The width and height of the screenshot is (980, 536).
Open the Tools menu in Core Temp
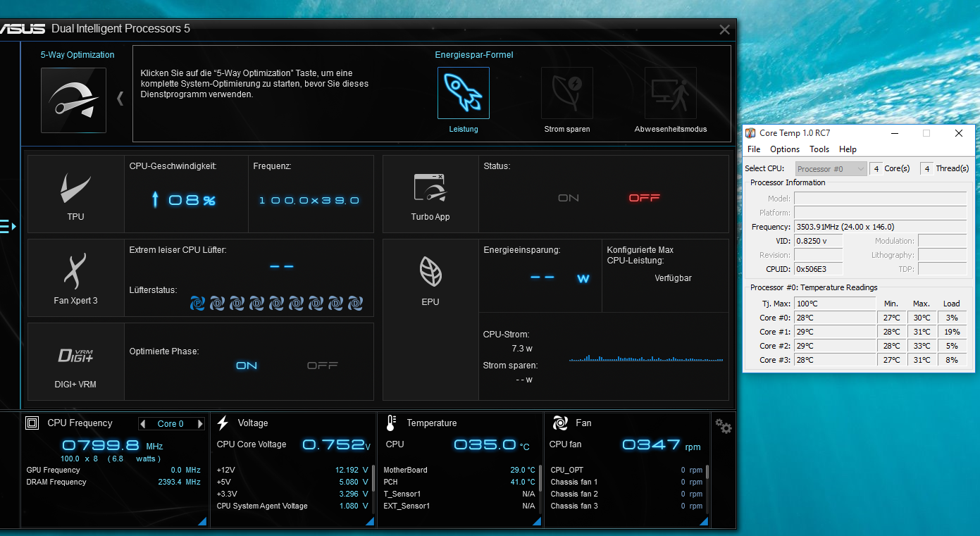(x=819, y=149)
